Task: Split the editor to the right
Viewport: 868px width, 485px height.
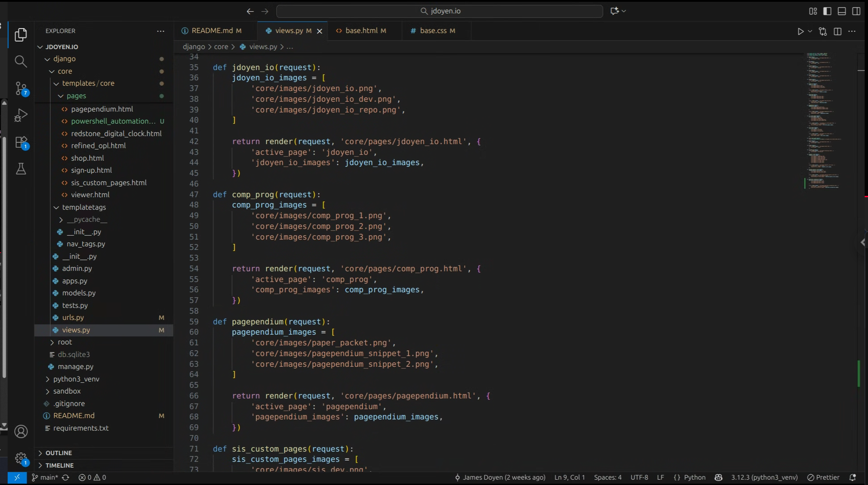Action: click(837, 31)
